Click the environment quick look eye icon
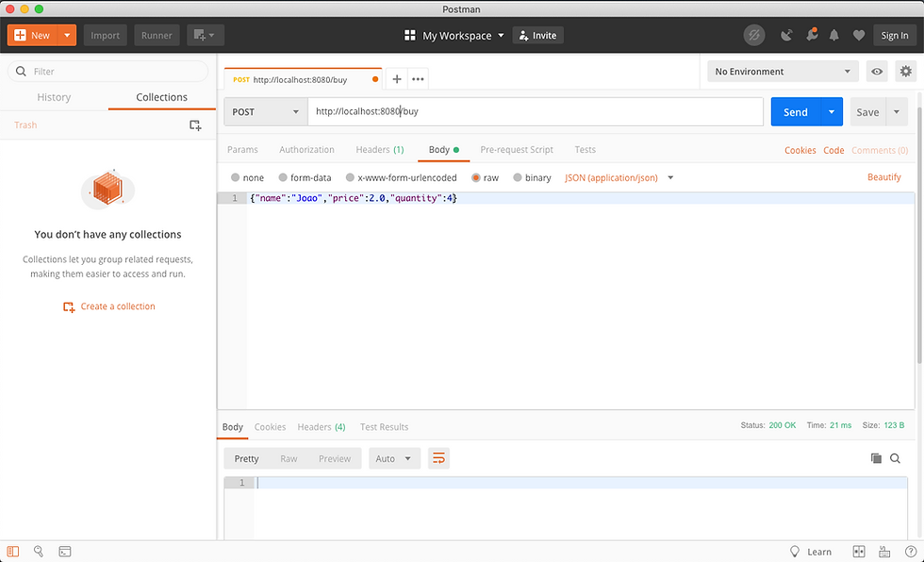924x562 pixels. click(877, 72)
